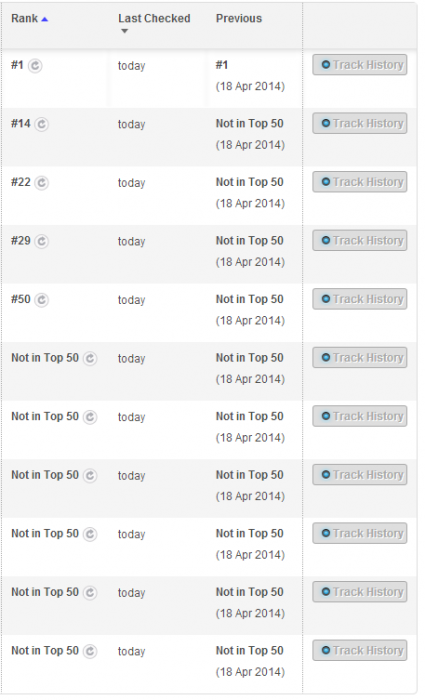425x700 pixels.
Task: Refresh the last Not in Top 50 row
Action: tap(90, 651)
